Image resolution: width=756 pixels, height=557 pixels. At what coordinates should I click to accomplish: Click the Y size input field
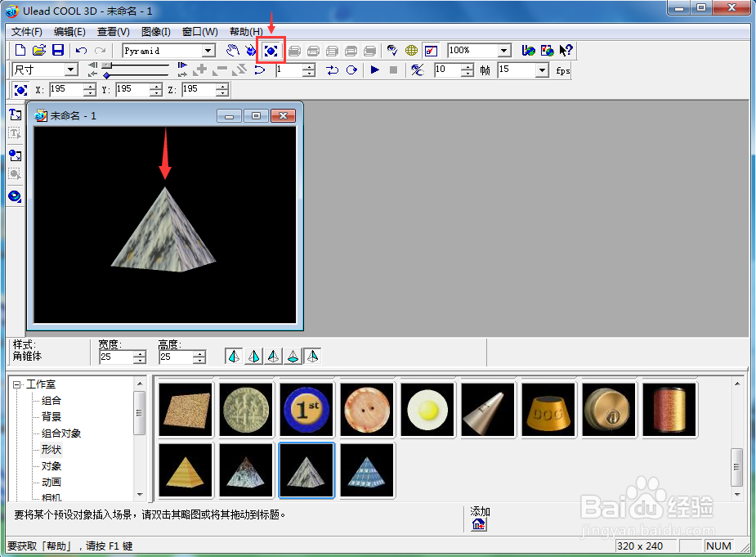coord(132,89)
